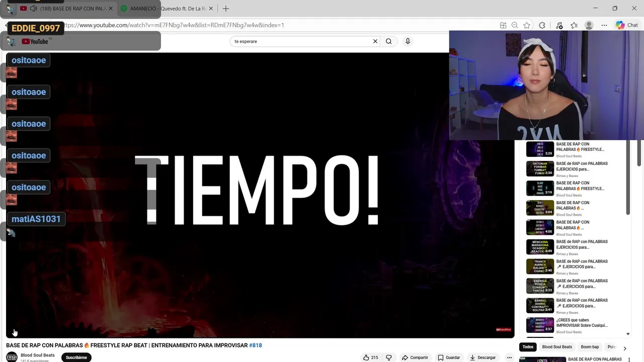Close the BASE DE RAP browser tab
Viewport: 644px width, 362px height.
[111, 9]
